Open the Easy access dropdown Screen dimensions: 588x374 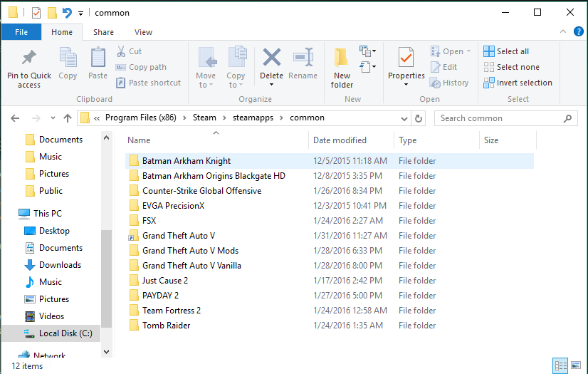pos(367,67)
